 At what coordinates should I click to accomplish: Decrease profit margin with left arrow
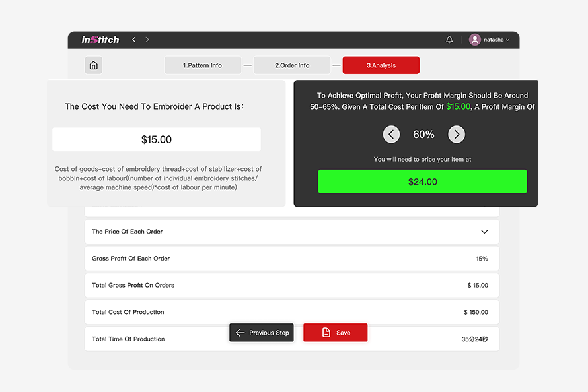pyautogui.click(x=391, y=135)
